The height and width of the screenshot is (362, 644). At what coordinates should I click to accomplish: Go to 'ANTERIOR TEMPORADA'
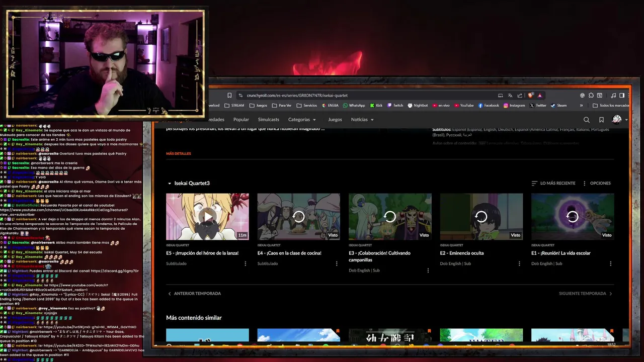pos(194,294)
